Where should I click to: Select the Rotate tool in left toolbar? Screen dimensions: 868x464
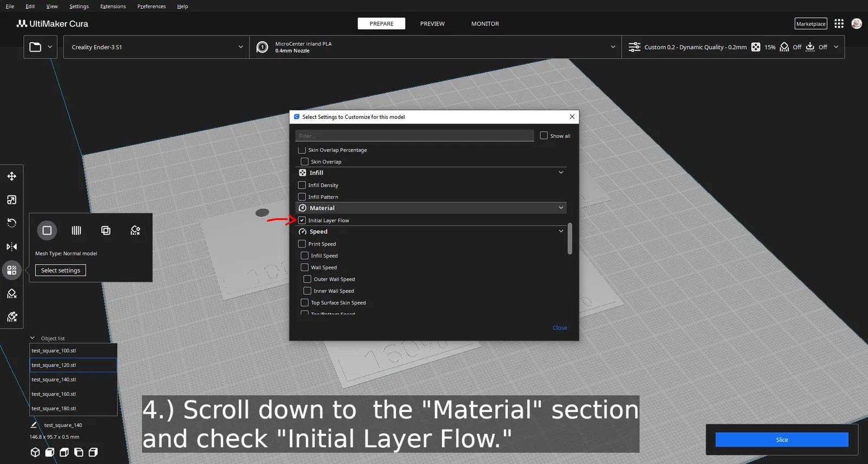tap(11, 223)
